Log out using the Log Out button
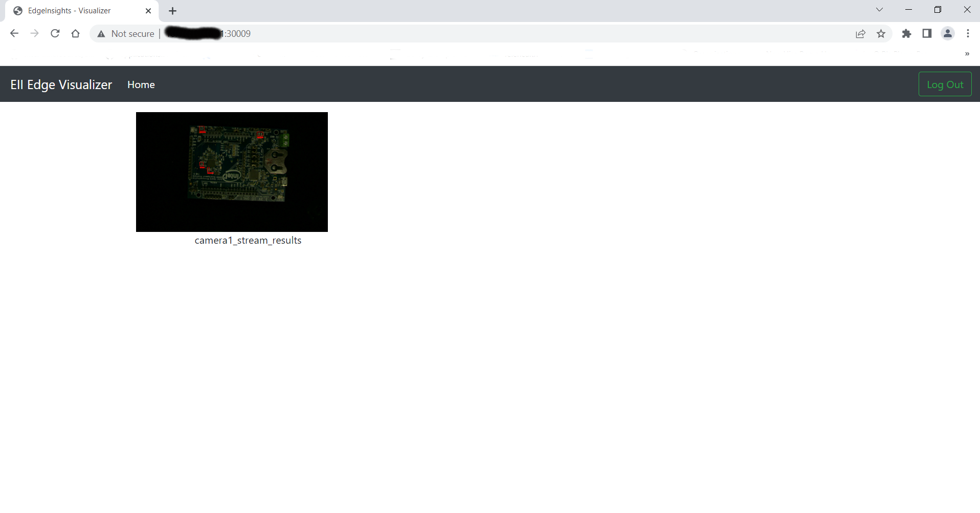 click(945, 84)
